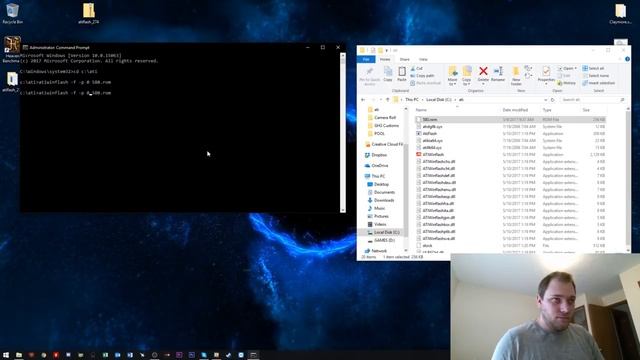
Task: Click the Explorer file list scrollbar
Action: 628,180
